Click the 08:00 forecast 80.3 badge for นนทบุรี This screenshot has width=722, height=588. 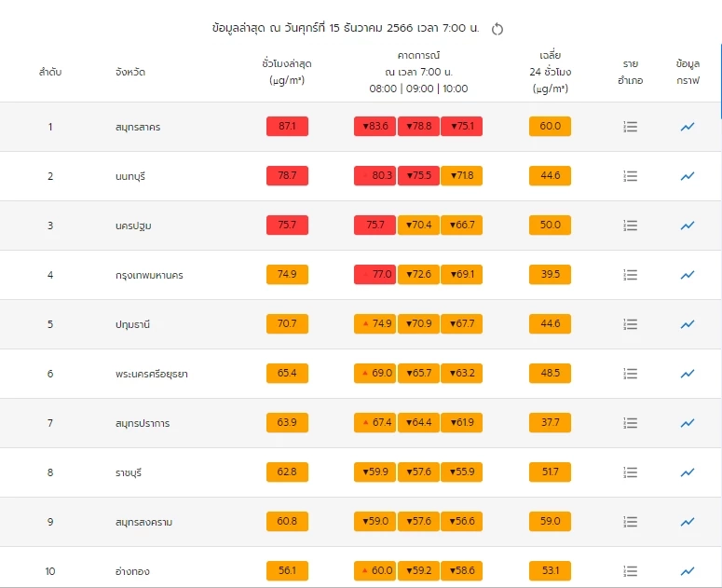click(x=375, y=176)
